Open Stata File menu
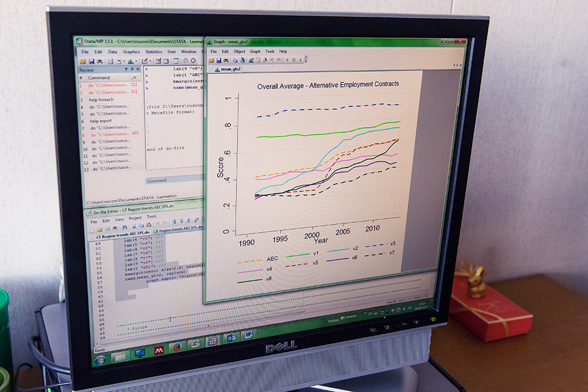This screenshot has width=588, height=392. coord(85,52)
